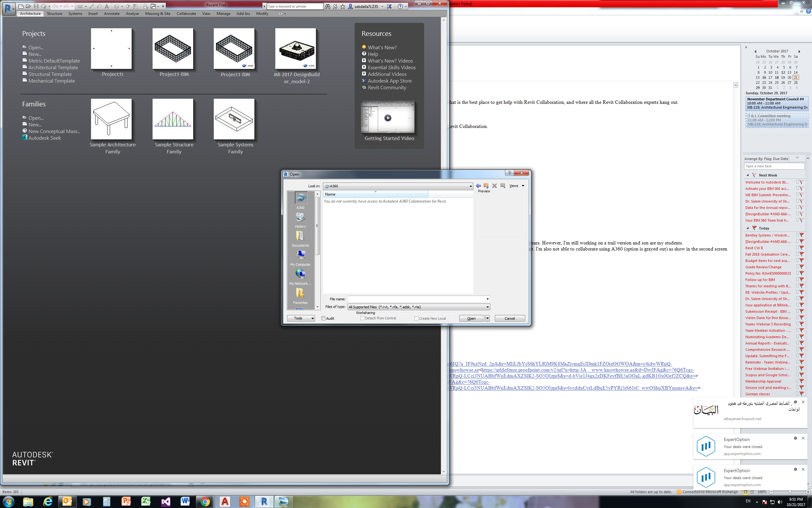Play the Getting Started Video
This screenshot has height=508, width=812.
pos(388,118)
